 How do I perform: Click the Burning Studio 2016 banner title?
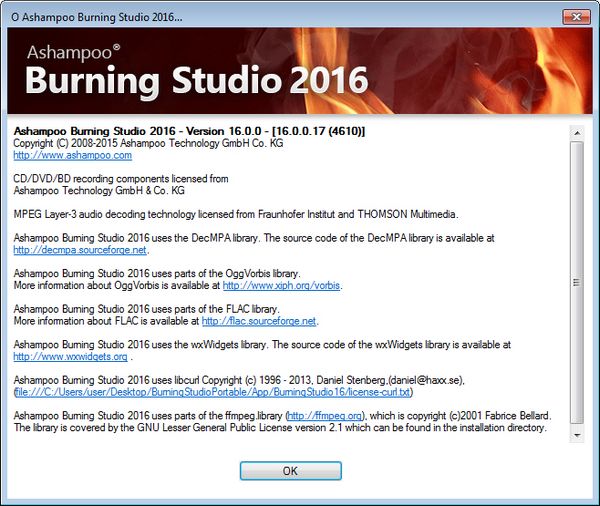(x=197, y=81)
